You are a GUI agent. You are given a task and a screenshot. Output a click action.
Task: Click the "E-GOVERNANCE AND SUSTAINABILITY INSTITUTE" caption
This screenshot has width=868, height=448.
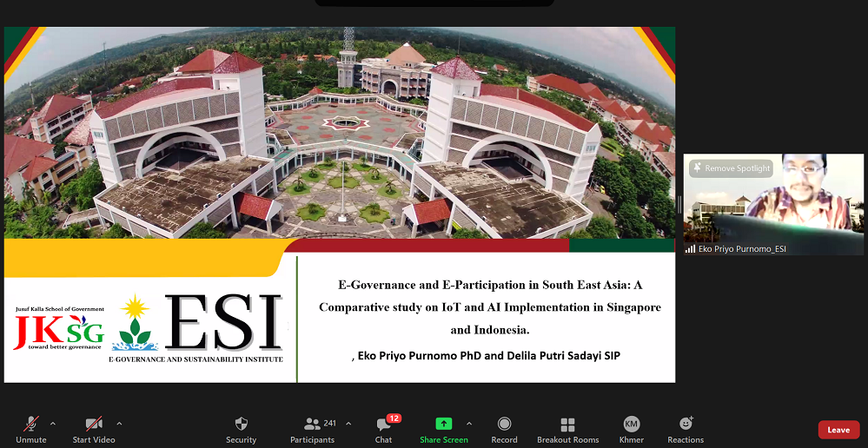196,359
